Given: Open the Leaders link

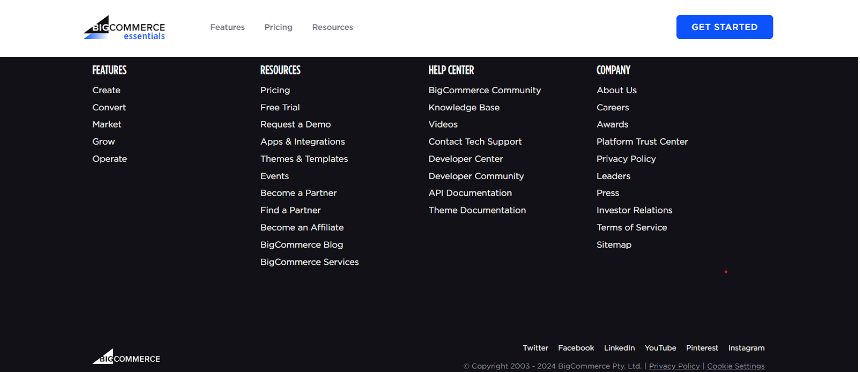Looking at the screenshot, I should click(x=614, y=176).
